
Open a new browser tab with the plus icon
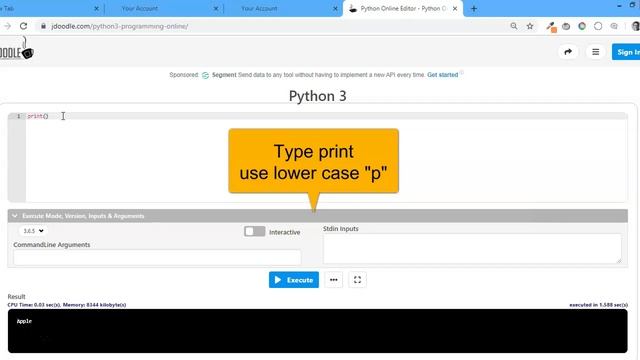tap(473, 9)
